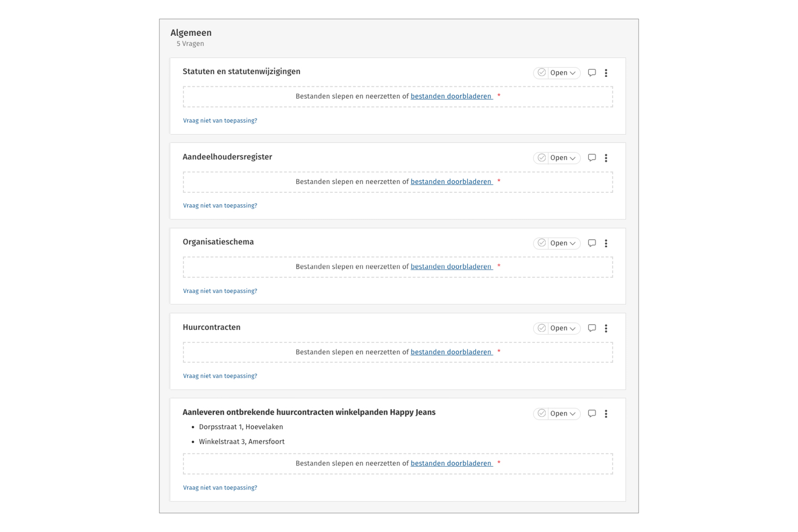
Task: Open more options for Statuten question
Action: click(606, 73)
